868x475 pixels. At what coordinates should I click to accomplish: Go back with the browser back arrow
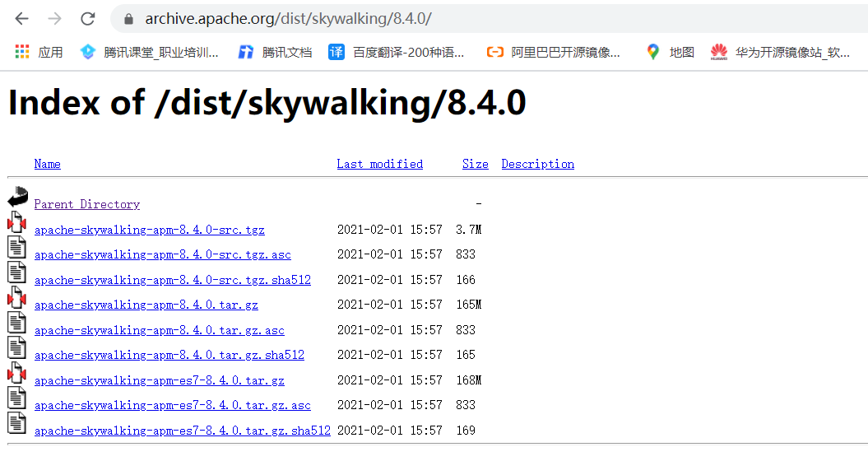tap(21, 19)
